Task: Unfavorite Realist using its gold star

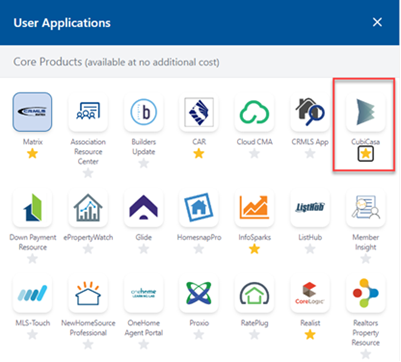Action: (x=310, y=335)
